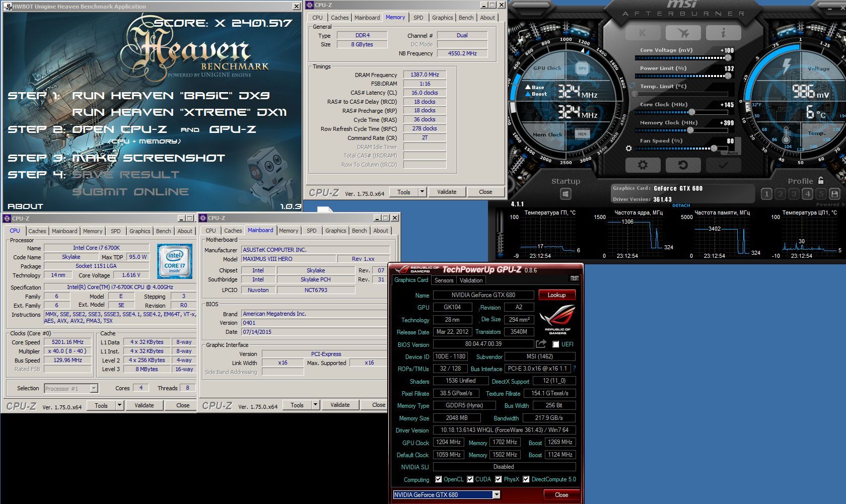Toggle the PhysX checkbox in GPU-Z
The width and height of the screenshot is (846, 504).
click(x=499, y=479)
